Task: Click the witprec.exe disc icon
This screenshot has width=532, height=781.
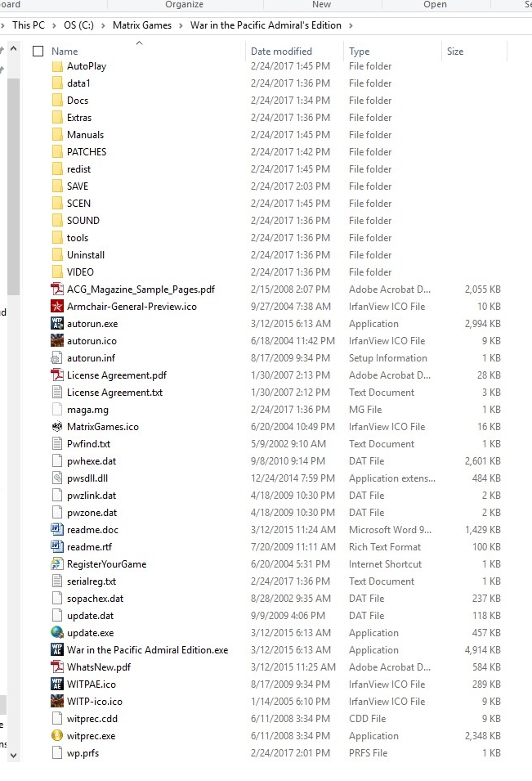Action: coord(57,736)
